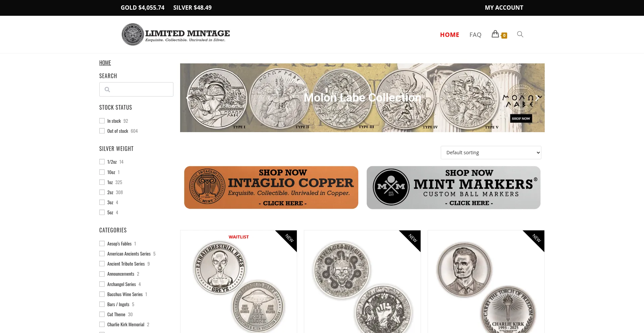Go to HOME in the navigation menu
Screen dimensions: 644x333
click(449, 35)
